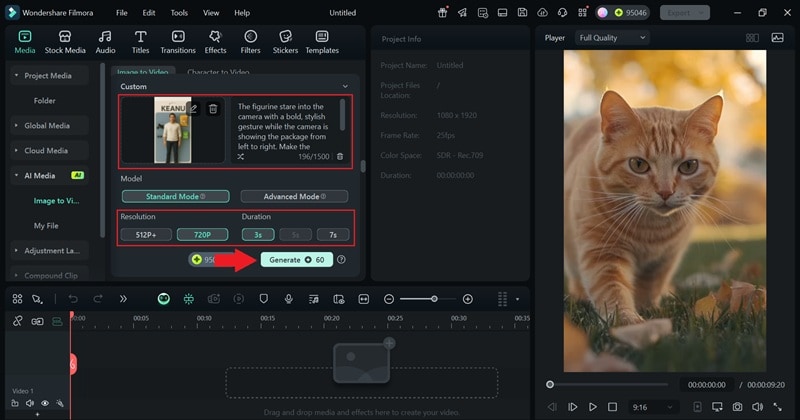Expand the Project Media tree item
The height and width of the screenshot is (420, 800).
pyautogui.click(x=16, y=76)
